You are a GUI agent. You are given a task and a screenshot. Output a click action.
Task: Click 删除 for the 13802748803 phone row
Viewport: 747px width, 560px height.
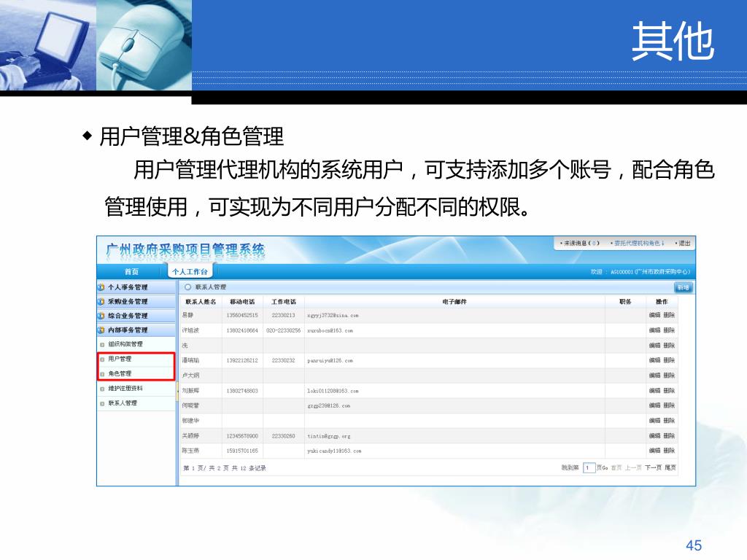(x=670, y=391)
